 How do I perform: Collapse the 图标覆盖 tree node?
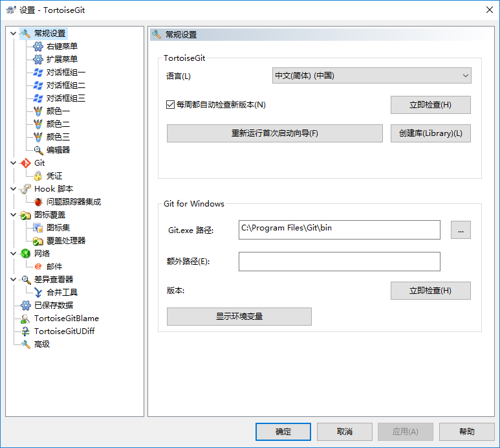(x=13, y=215)
